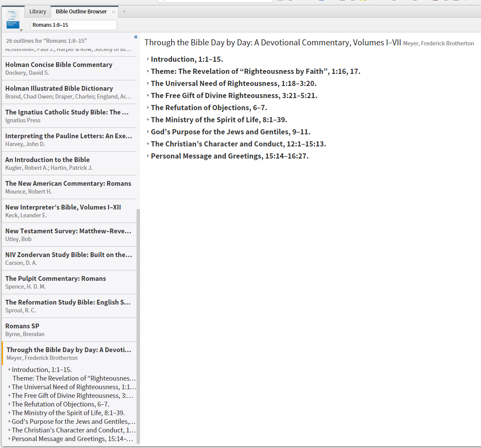
Task: Select New Interpreter's Bible, Volumes I–XII
Action: coord(69,211)
